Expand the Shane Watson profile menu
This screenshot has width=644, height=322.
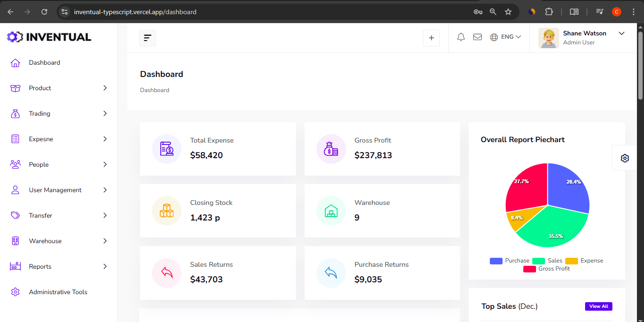click(621, 34)
